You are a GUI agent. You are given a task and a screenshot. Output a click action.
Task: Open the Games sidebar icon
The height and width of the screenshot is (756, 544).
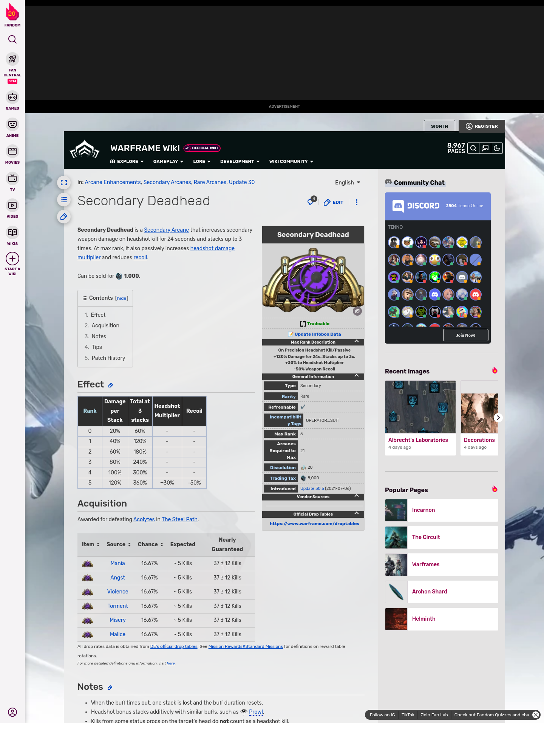(x=12, y=97)
